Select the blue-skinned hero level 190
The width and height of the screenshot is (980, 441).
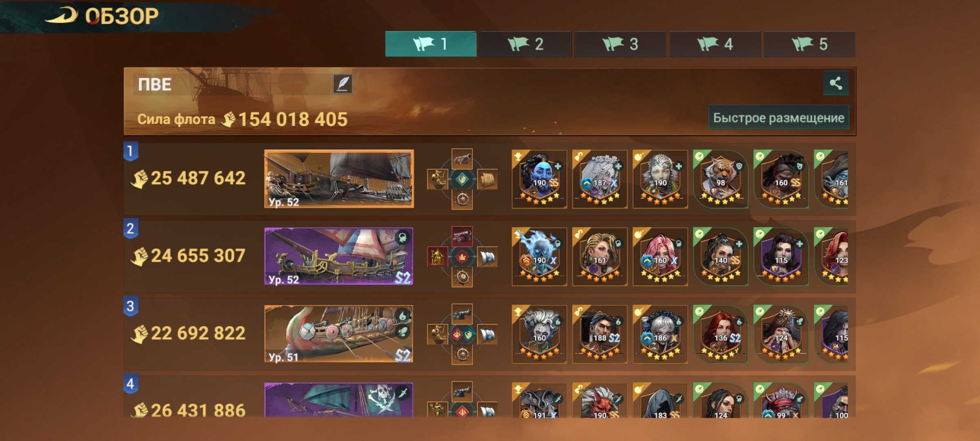(539, 179)
